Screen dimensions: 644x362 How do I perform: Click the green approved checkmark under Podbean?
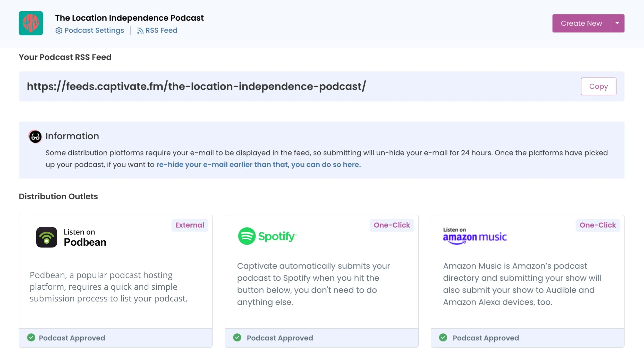31,338
